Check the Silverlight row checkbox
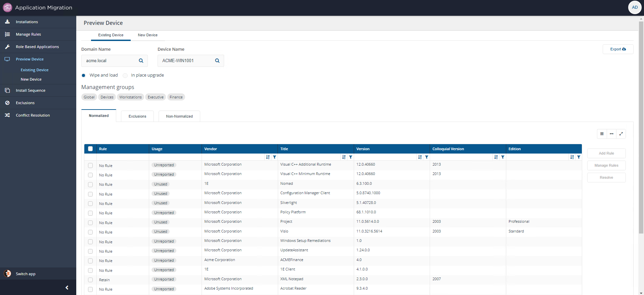This screenshot has height=295, width=644. pyautogui.click(x=90, y=204)
